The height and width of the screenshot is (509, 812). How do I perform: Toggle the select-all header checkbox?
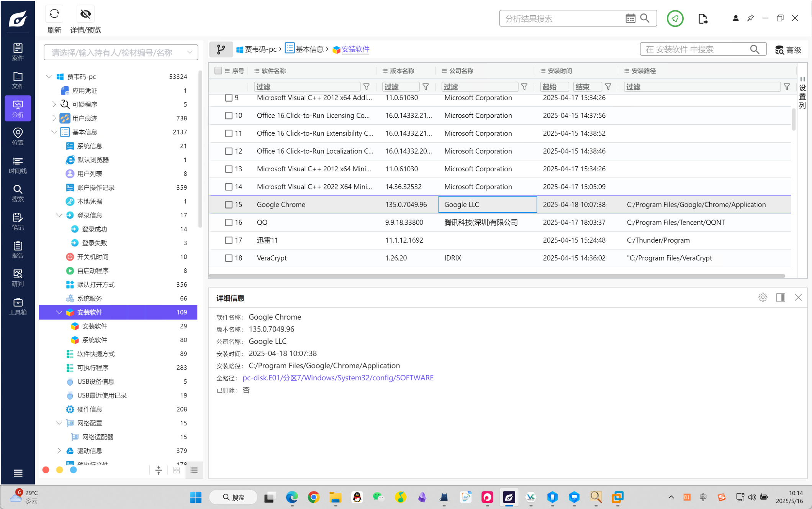(218, 71)
